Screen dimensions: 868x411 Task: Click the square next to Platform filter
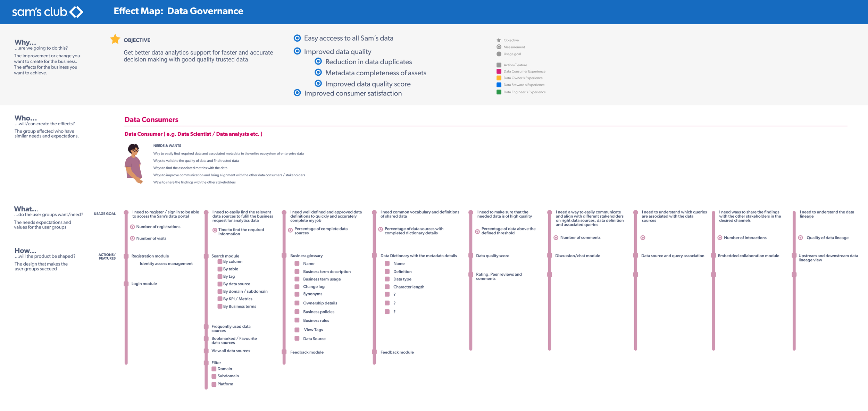click(x=214, y=384)
